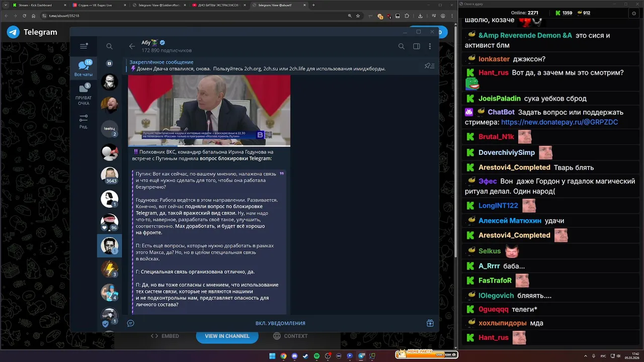Open the Z avatar chat with 4 unread
Screen dimensions: 644x362
coord(109,293)
